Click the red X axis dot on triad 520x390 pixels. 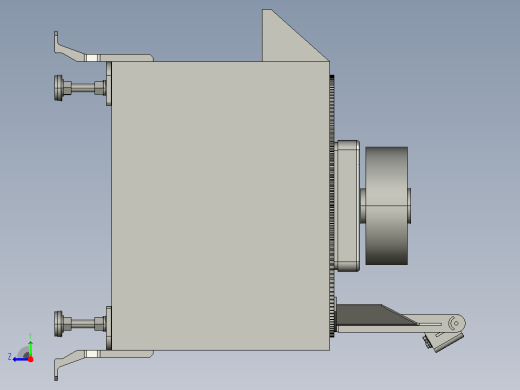click(31, 359)
